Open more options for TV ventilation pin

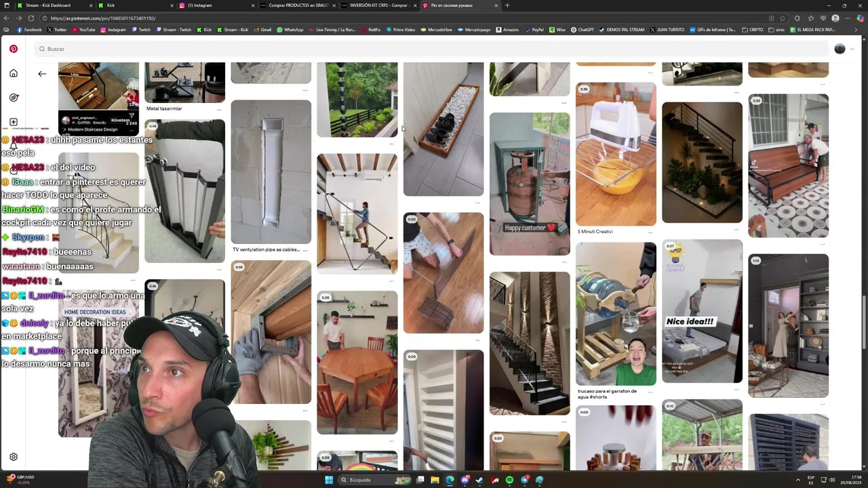point(305,250)
